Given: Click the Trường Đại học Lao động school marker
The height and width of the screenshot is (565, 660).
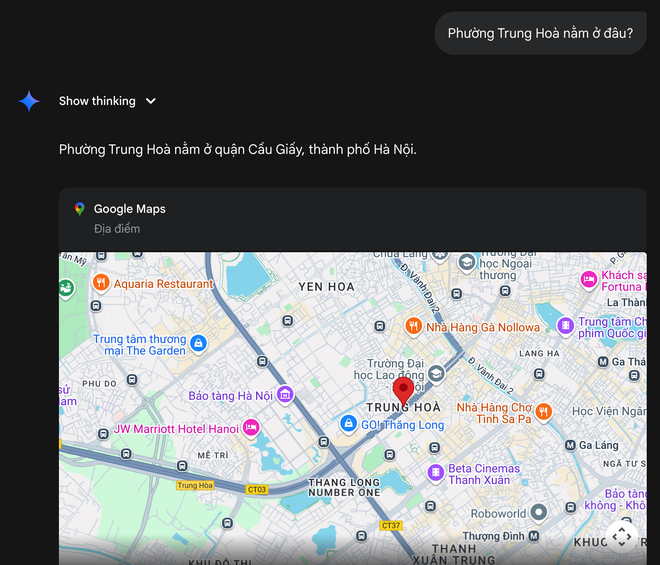Looking at the screenshot, I should coord(436,373).
